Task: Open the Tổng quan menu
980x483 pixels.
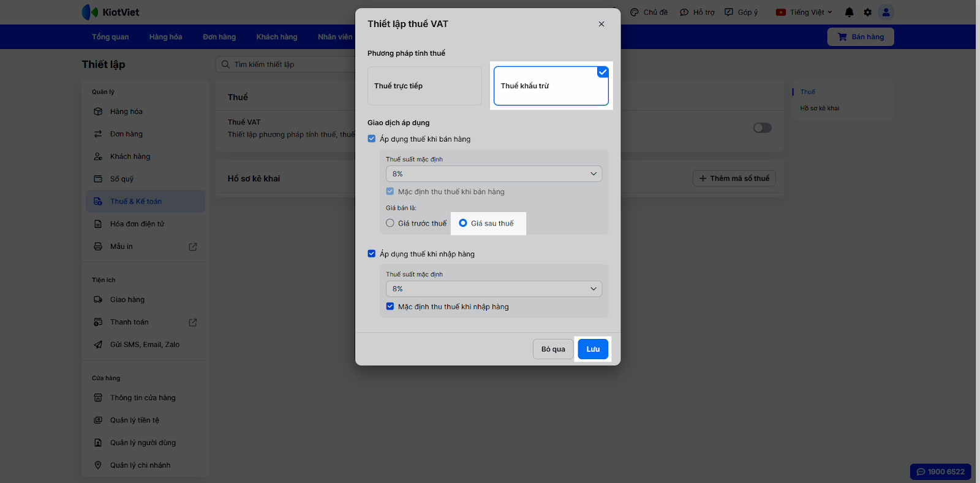Action: tap(110, 37)
